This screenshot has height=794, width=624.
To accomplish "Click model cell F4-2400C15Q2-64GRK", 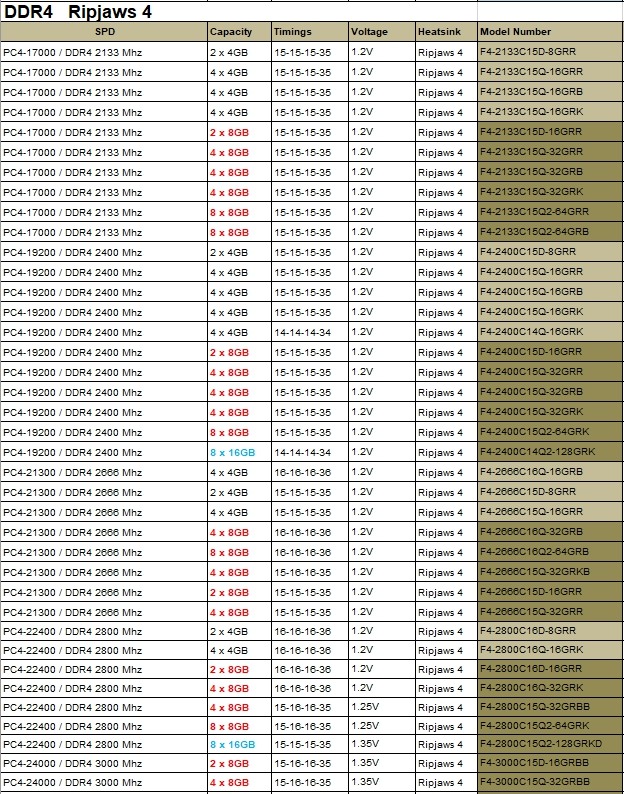I will click(550, 432).
